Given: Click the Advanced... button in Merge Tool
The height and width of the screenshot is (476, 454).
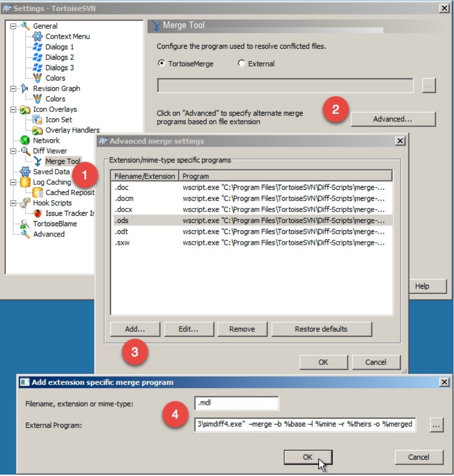Looking at the screenshot, I should 393,119.
